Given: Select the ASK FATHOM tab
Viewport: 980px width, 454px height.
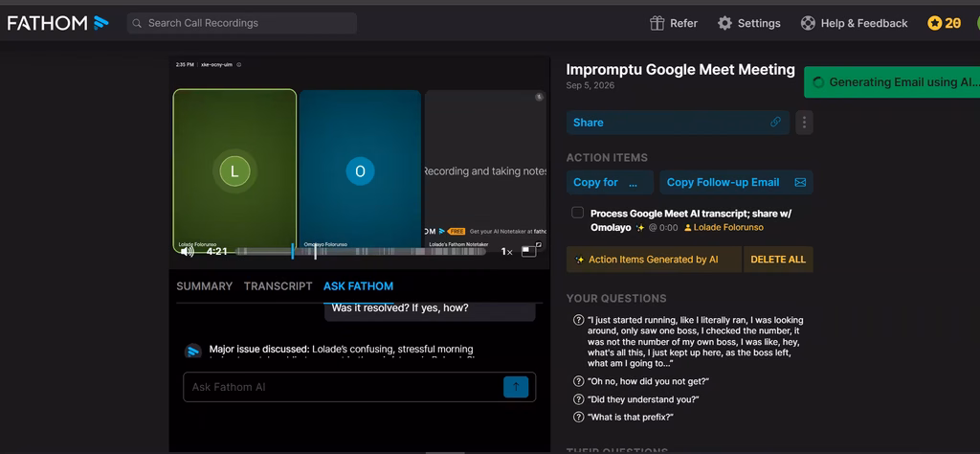Looking at the screenshot, I should tap(358, 286).
